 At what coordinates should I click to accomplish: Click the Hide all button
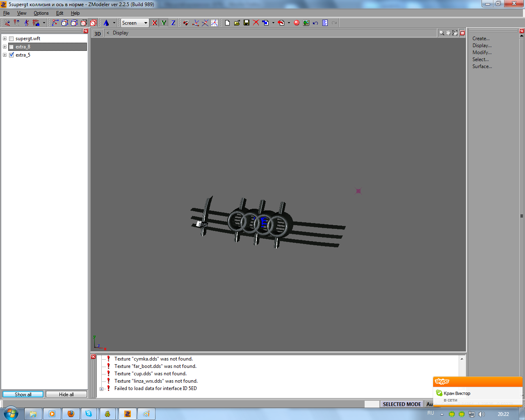click(66, 394)
